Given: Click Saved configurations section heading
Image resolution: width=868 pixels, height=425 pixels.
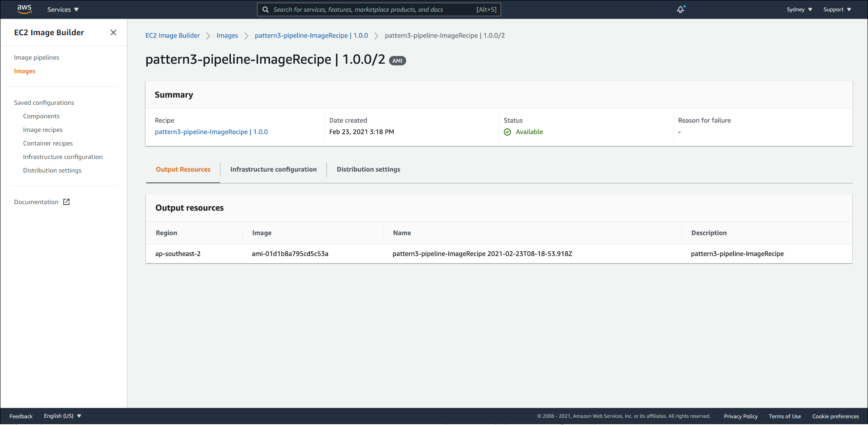Looking at the screenshot, I should pyautogui.click(x=44, y=103).
